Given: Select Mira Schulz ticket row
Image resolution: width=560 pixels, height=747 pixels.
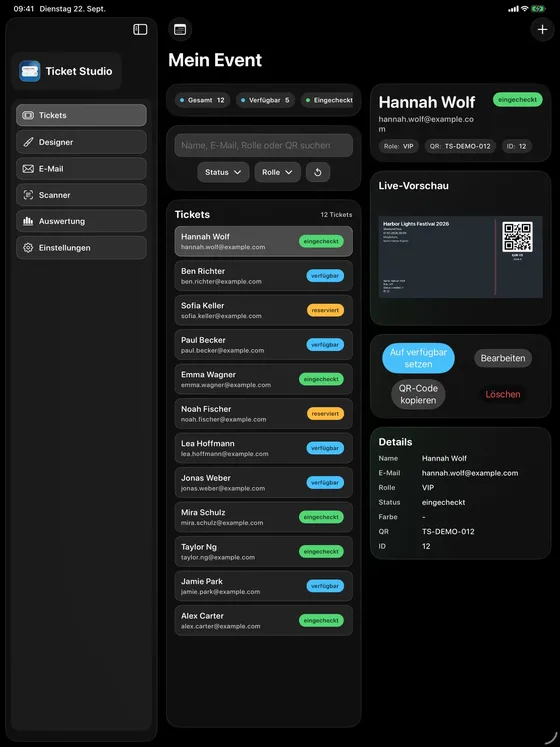Looking at the screenshot, I should 264,517.
